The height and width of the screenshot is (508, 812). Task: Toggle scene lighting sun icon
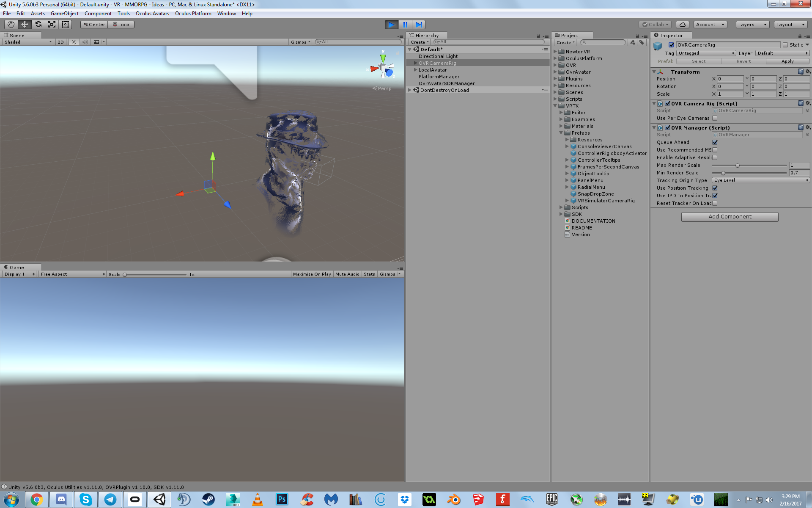(x=74, y=42)
